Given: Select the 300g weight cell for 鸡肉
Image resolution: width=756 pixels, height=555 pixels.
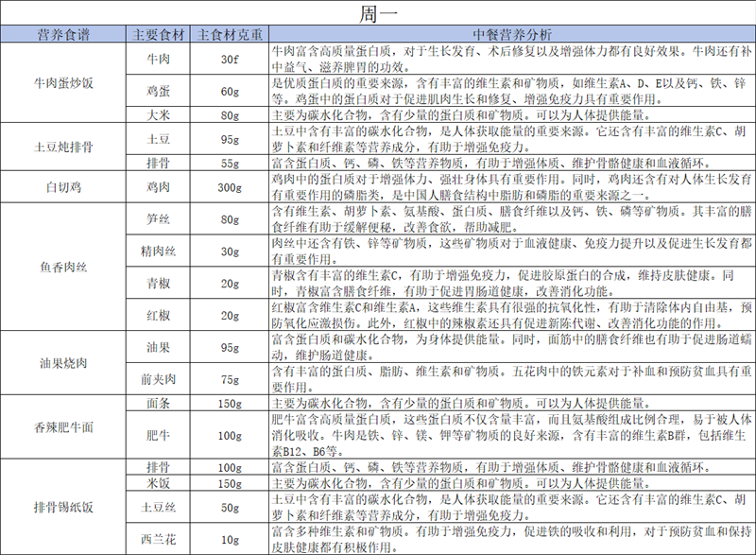Looking at the screenshot, I should [230, 185].
